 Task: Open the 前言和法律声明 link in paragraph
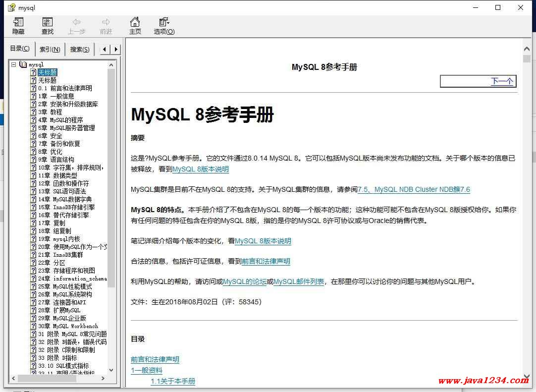point(266,261)
